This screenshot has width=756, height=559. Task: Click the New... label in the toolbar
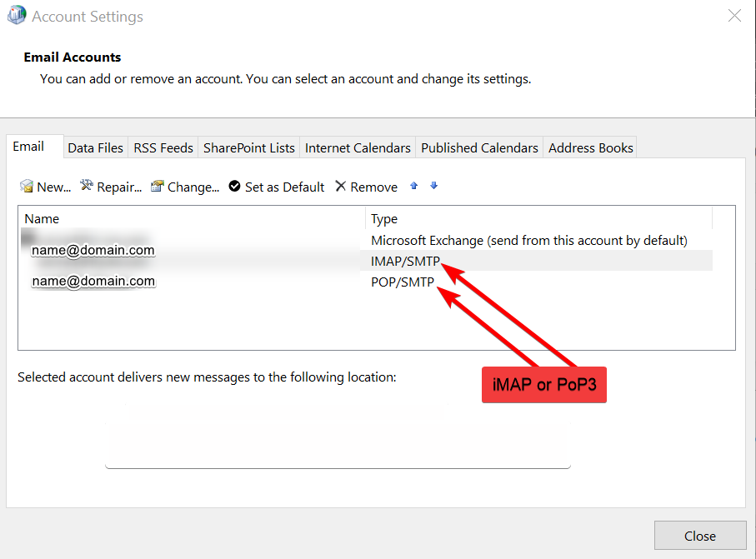click(x=54, y=187)
